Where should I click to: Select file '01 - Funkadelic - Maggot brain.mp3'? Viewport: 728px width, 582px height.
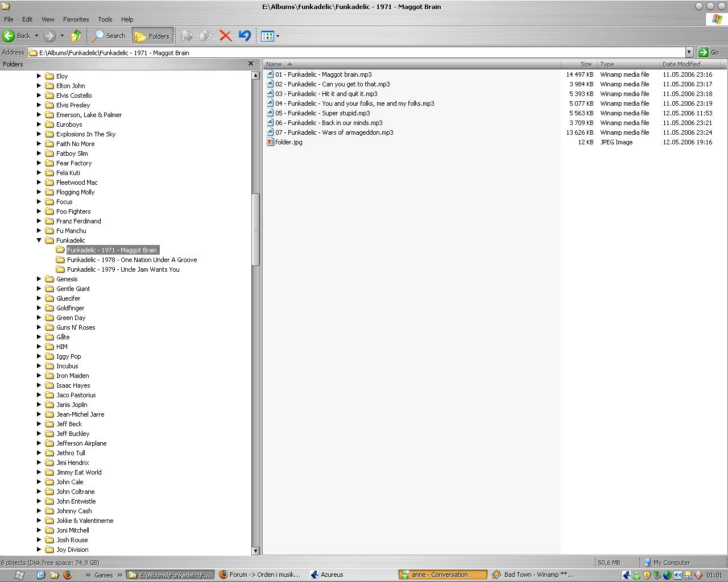324,74
